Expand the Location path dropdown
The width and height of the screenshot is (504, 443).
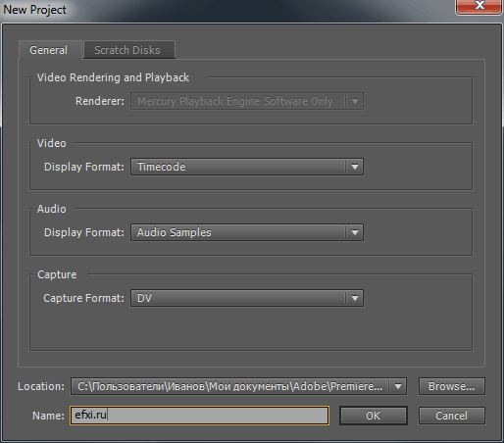238,386
